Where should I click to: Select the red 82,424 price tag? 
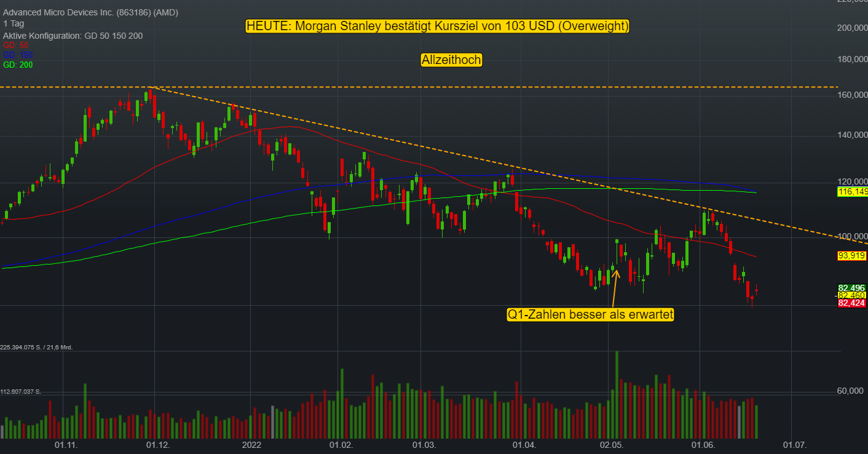853,303
